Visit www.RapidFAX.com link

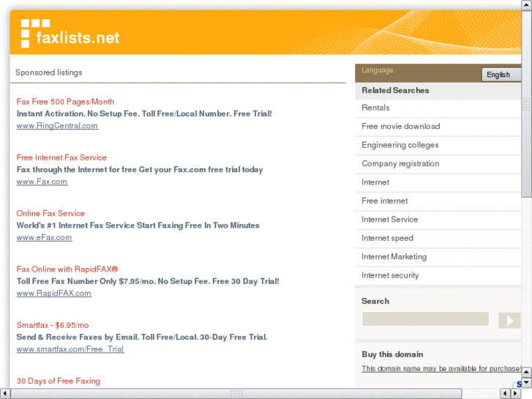53,293
